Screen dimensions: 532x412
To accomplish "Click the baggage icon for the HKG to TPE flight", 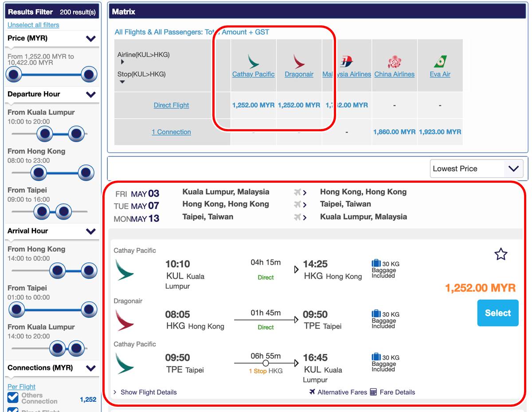I will coord(376,314).
